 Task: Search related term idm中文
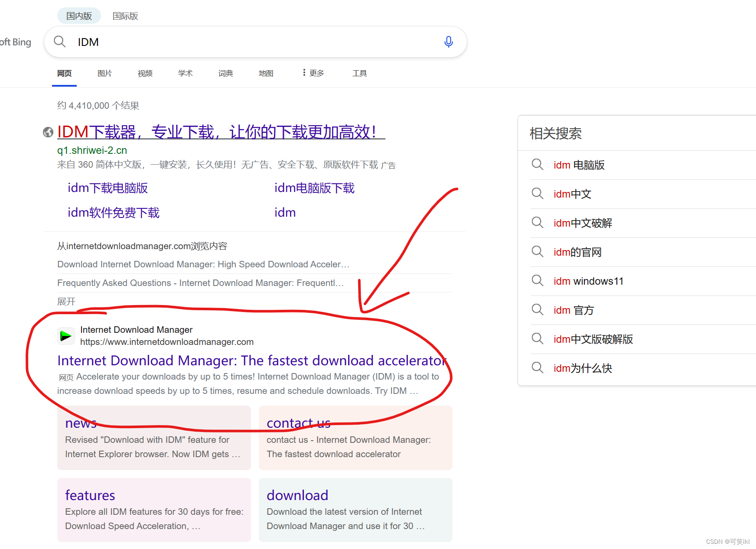click(x=573, y=194)
